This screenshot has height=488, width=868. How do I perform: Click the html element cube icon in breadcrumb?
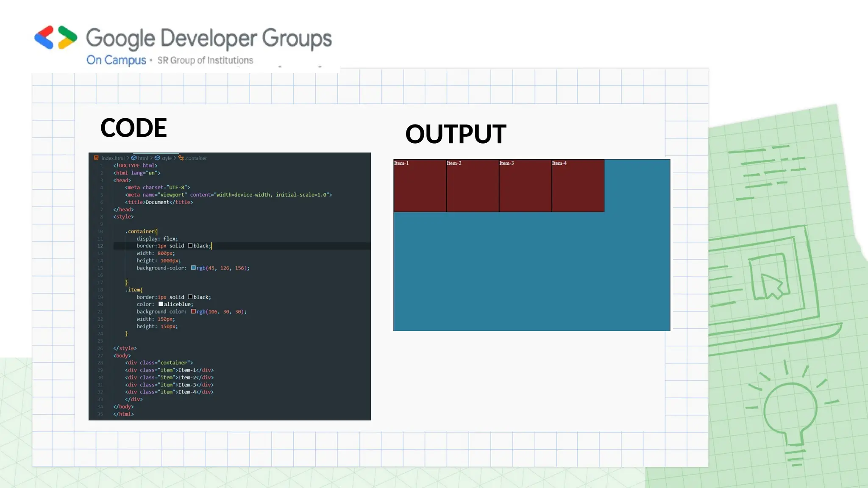134,158
